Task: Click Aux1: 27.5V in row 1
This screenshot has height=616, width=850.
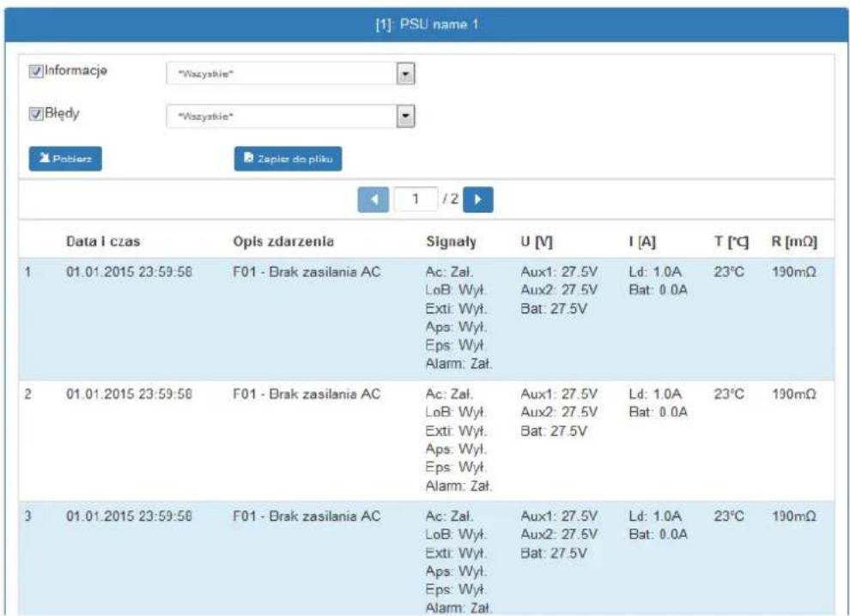Action: click(x=559, y=272)
